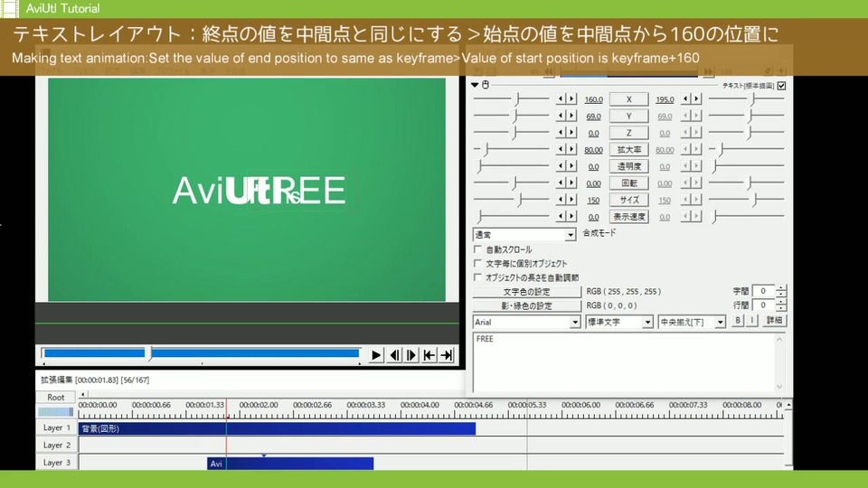Increase left 拡大率 value with right arrow
The width and height of the screenshot is (868, 488).
pos(571,149)
